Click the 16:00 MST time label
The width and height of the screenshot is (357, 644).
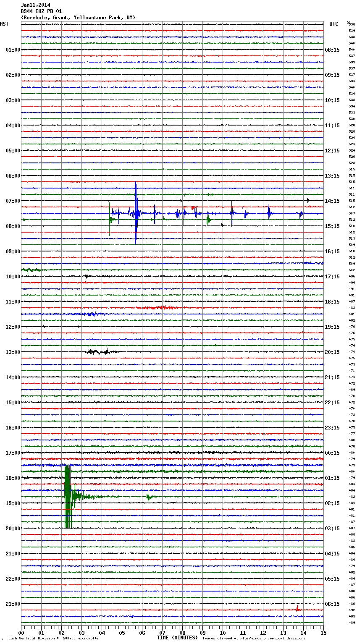13,428
